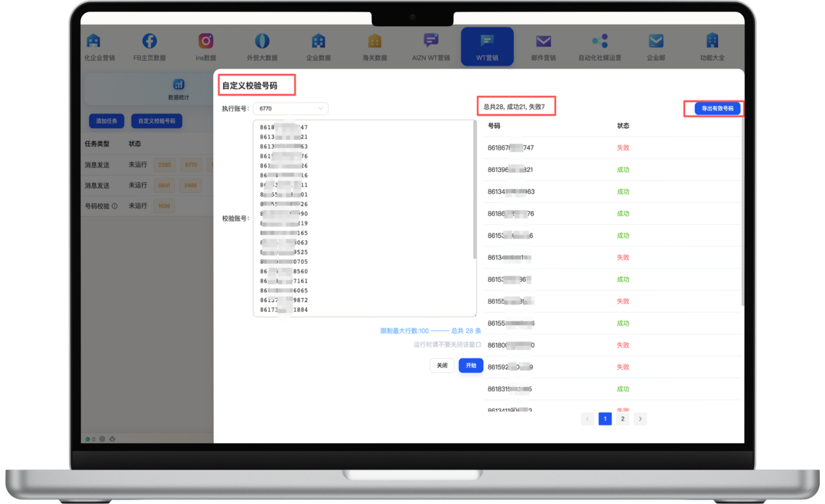Click the robot icon in the footer bar

pyautogui.click(x=112, y=439)
